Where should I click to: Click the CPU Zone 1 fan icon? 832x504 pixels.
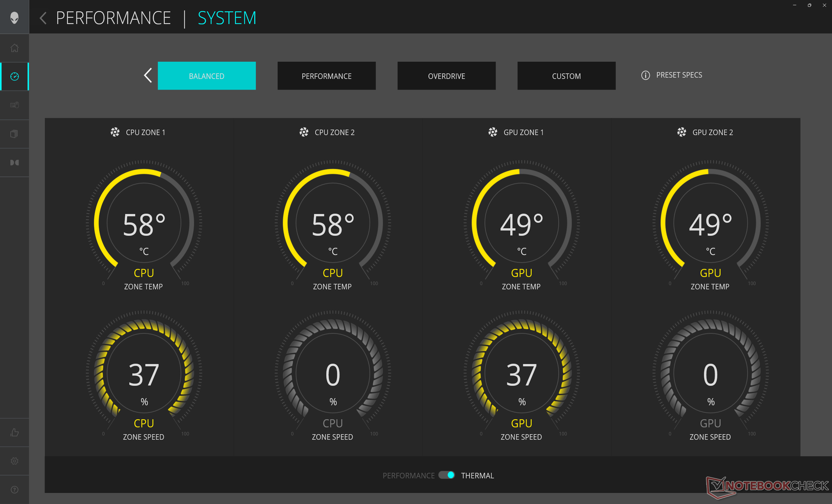pos(115,132)
